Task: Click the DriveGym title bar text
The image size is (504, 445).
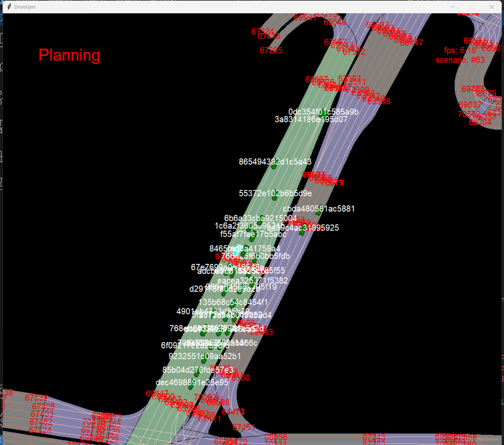Action: (25, 7)
